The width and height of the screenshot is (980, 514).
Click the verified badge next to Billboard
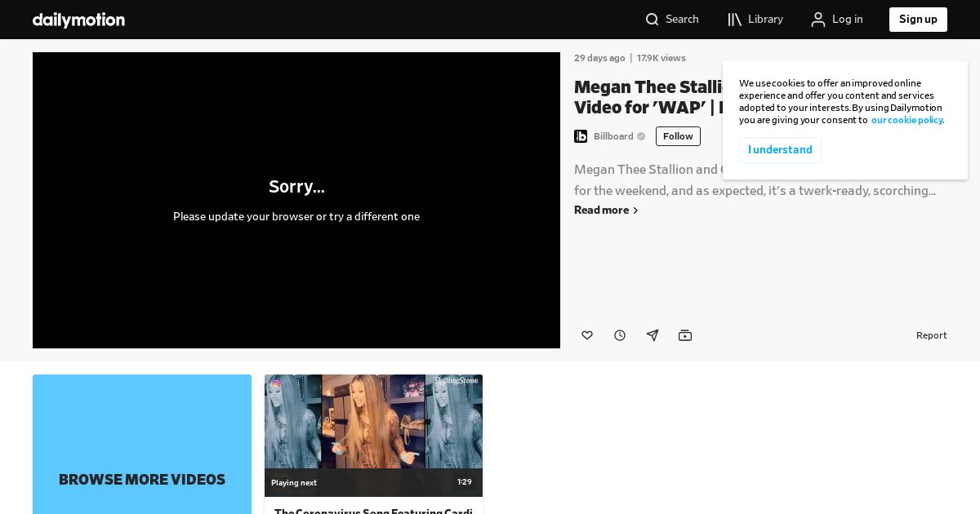(x=641, y=136)
